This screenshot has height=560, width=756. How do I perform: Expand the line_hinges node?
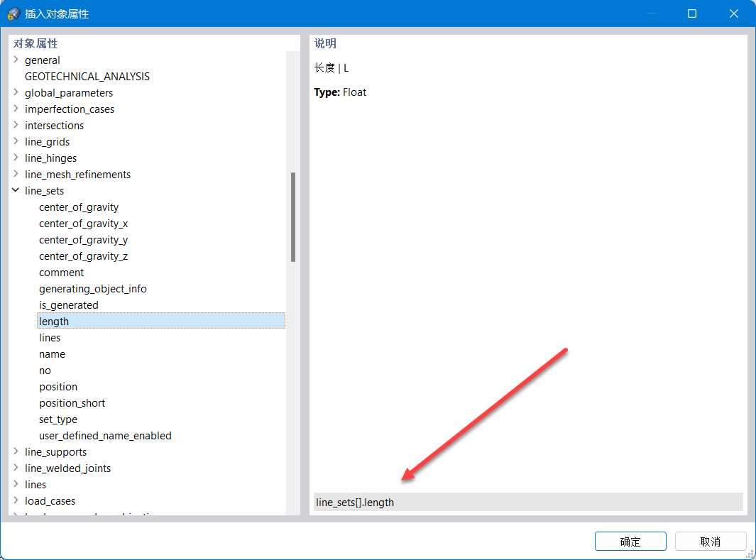tap(16, 158)
